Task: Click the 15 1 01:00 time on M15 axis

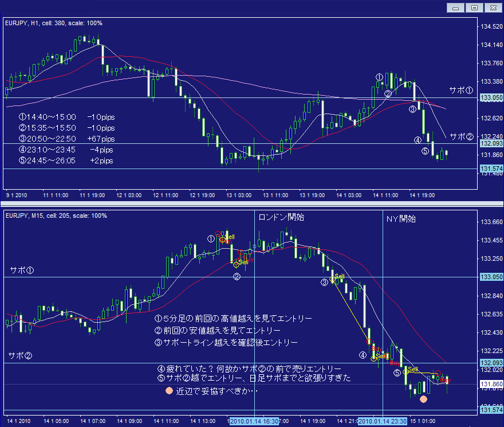Action: click(x=423, y=421)
